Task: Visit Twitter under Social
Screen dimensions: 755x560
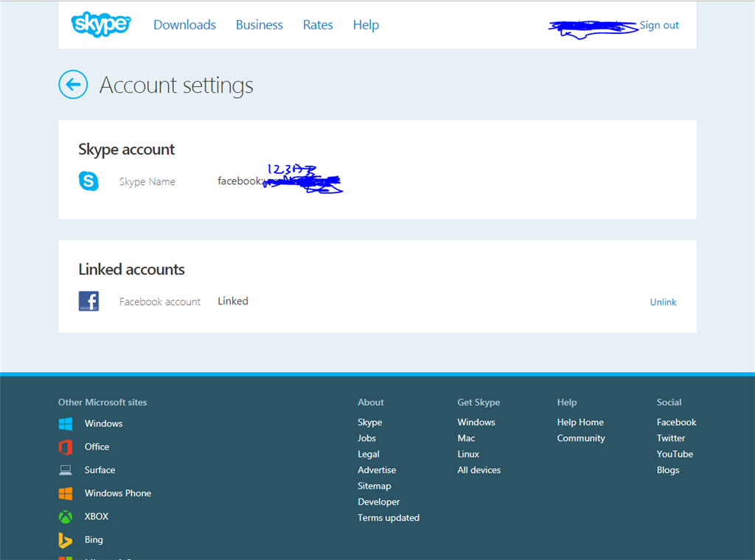Action: [671, 438]
